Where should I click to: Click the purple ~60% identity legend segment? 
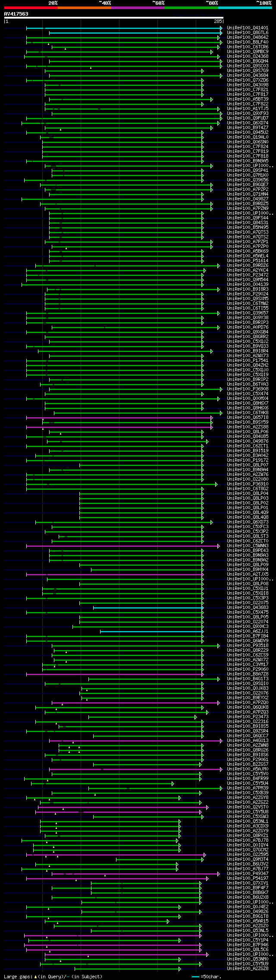[138, 8]
